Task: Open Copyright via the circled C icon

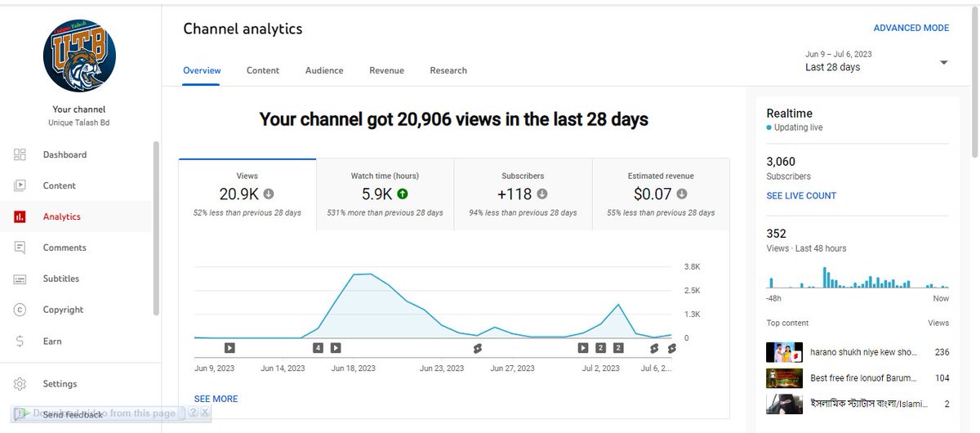Action: (20, 310)
